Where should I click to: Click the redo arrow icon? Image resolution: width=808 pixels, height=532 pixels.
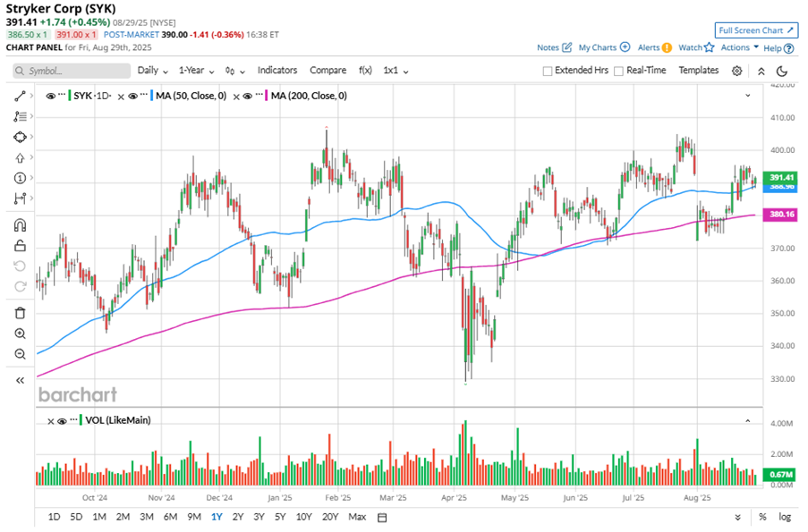click(20, 286)
